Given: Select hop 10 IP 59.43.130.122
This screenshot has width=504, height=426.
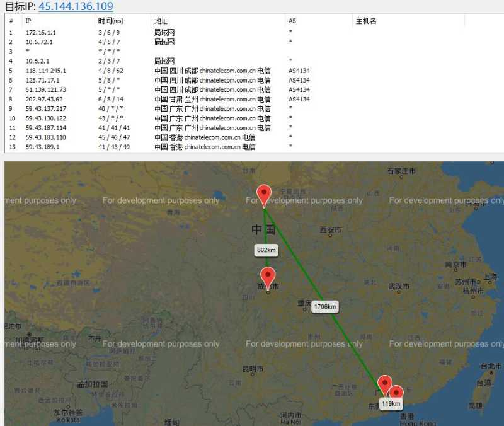Looking at the screenshot, I should (x=46, y=118).
